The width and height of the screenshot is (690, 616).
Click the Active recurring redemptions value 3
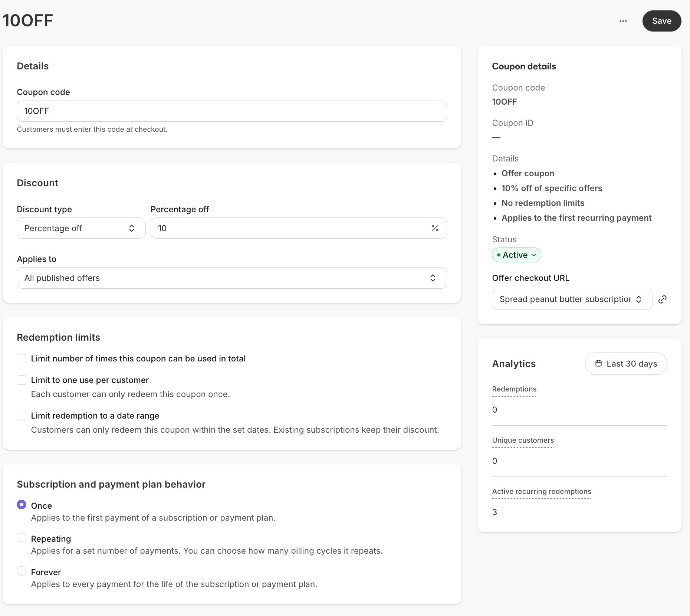494,512
